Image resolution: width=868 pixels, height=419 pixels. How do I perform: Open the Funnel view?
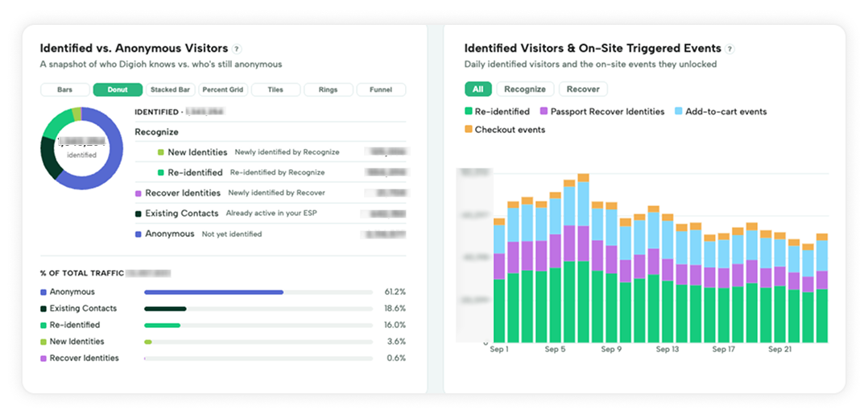coord(381,89)
